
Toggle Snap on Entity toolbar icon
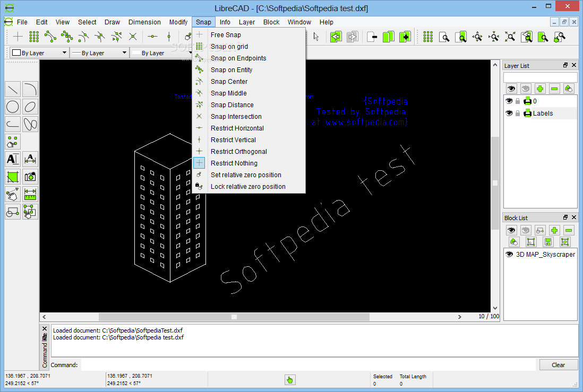pos(67,37)
